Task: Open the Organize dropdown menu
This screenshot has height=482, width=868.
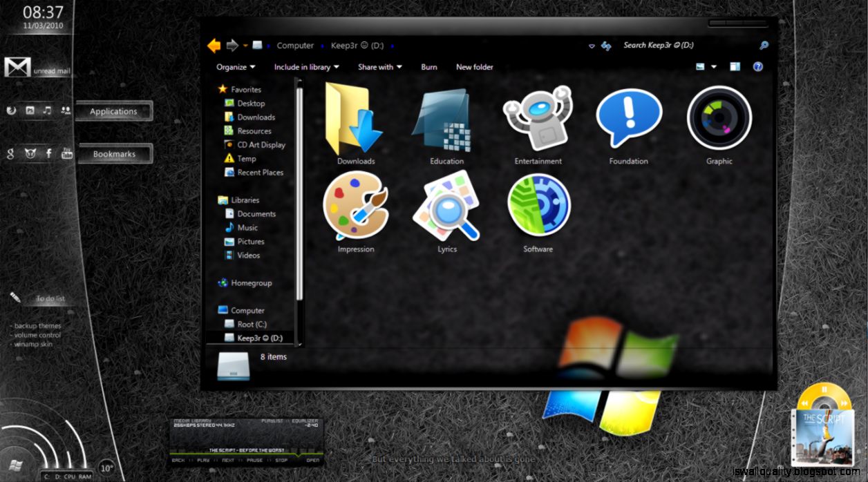Action: [x=234, y=67]
